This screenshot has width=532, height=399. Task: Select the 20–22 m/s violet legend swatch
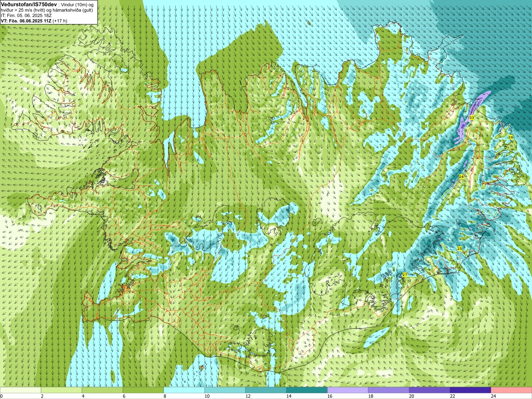pyautogui.click(x=429, y=390)
